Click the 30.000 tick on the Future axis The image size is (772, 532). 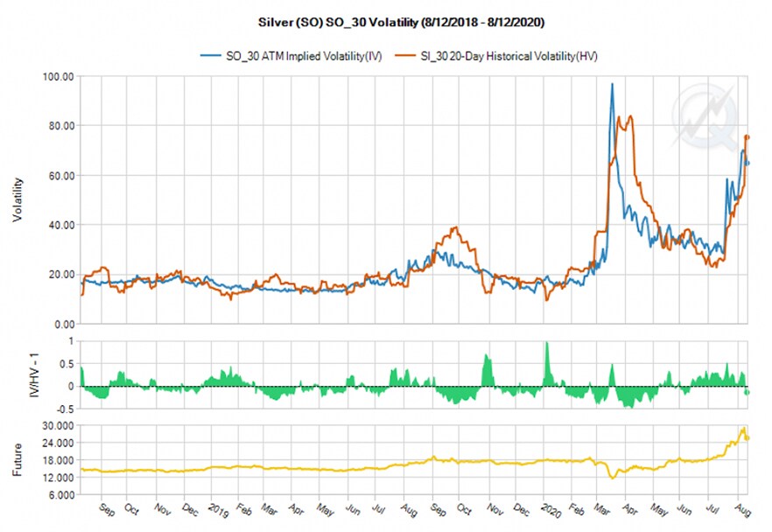click(55, 425)
